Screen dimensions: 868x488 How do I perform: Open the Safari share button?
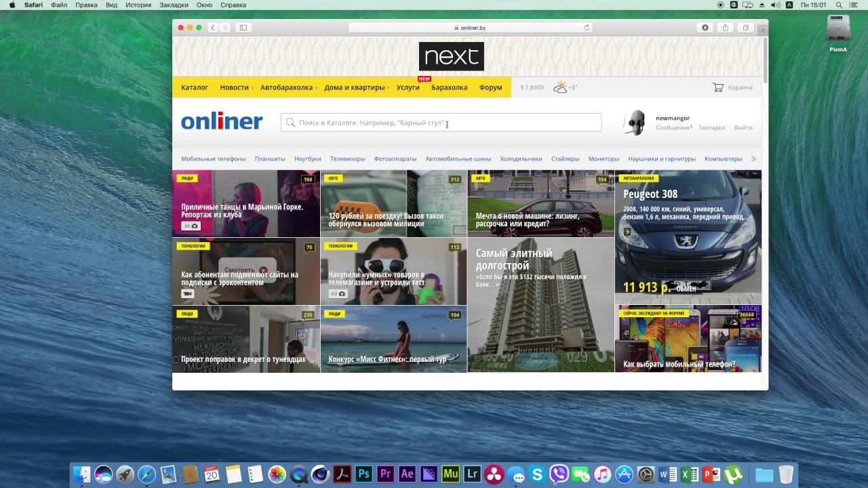(x=726, y=28)
